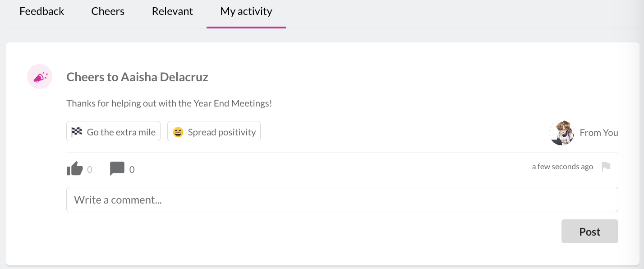Viewport: 644px width, 269px height.
Task: Switch to the Cheers tab
Action: click(108, 11)
